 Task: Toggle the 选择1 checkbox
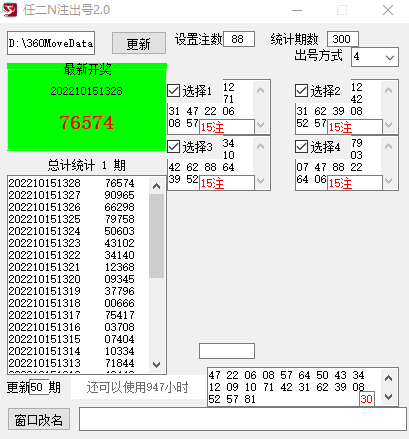(x=173, y=91)
